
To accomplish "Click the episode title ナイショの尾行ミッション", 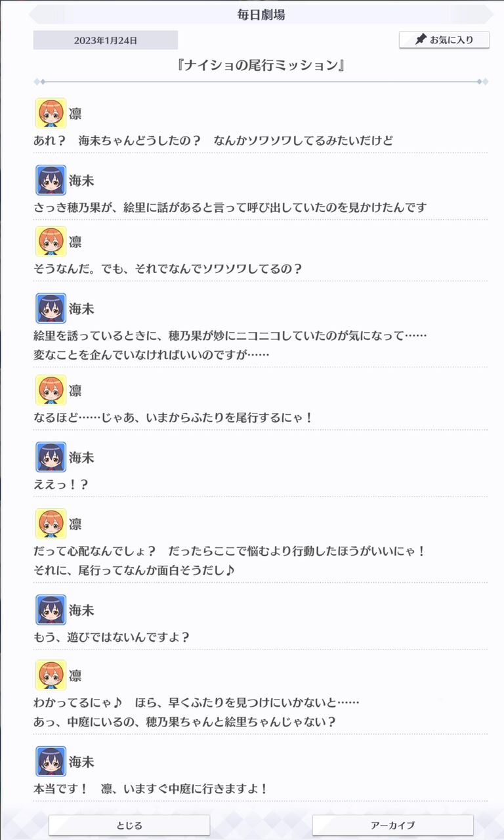I will tap(261, 66).
